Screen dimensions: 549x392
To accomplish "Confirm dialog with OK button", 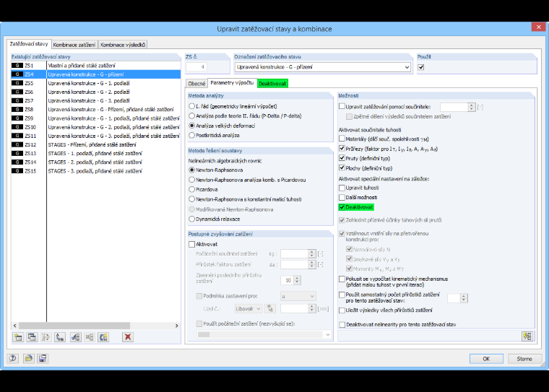I will click(486, 359).
